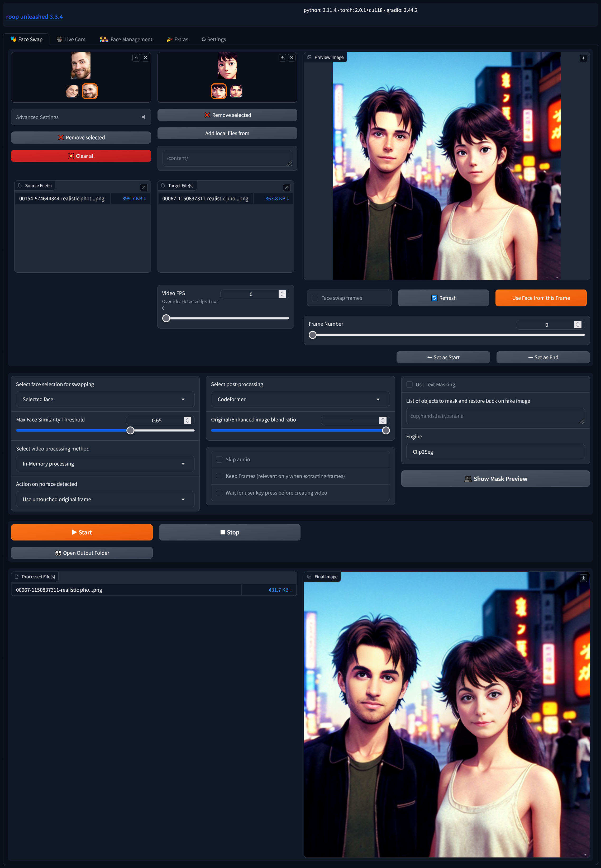Start the face swap process
This screenshot has height=868, width=601.
[x=82, y=532]
